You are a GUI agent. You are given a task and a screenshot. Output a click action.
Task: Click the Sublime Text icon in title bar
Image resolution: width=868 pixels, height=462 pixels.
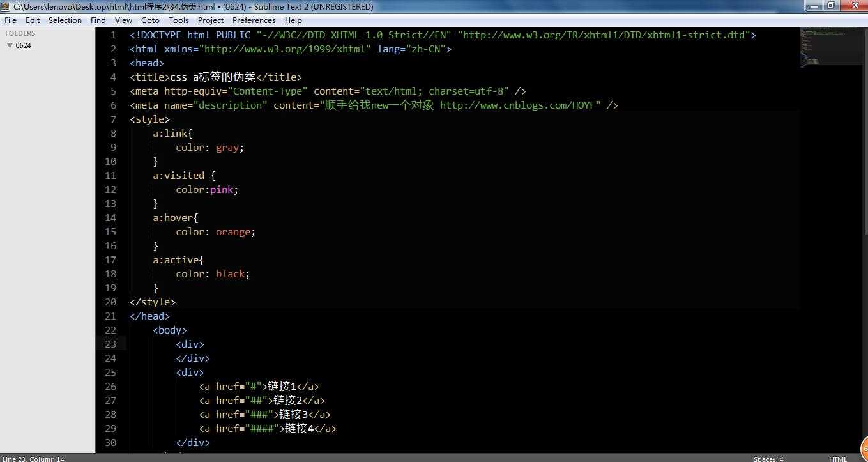pyautogui.click(x=6, y=6)
